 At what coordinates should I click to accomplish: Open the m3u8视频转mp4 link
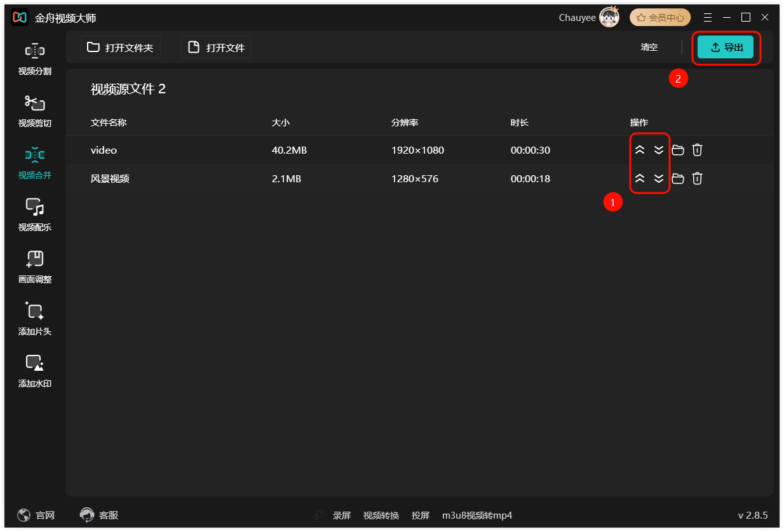coord(477,515)
